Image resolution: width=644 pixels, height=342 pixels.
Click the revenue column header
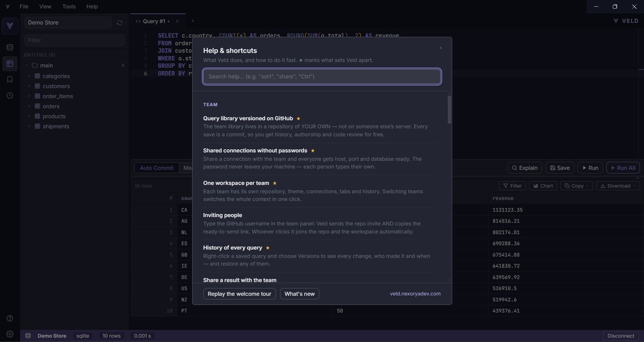pyautogui.click(x=503, y=198)
